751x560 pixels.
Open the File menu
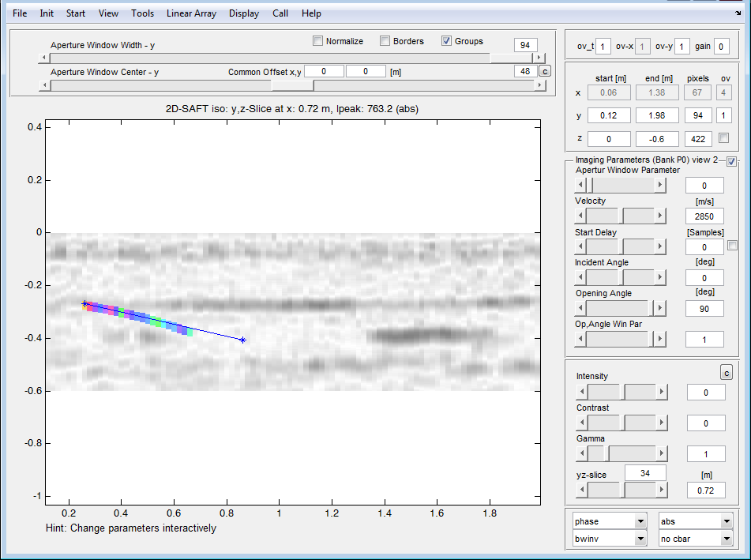point(20,13)
